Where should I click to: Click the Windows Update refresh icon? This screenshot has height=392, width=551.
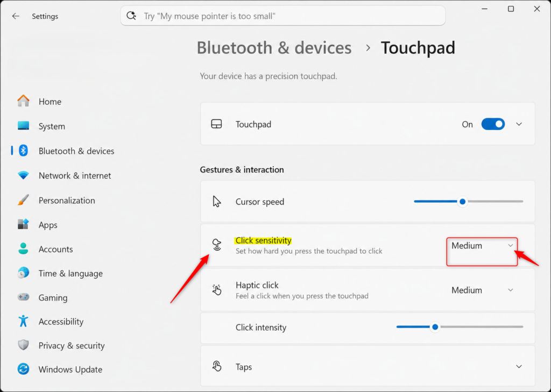click(23, 369)
